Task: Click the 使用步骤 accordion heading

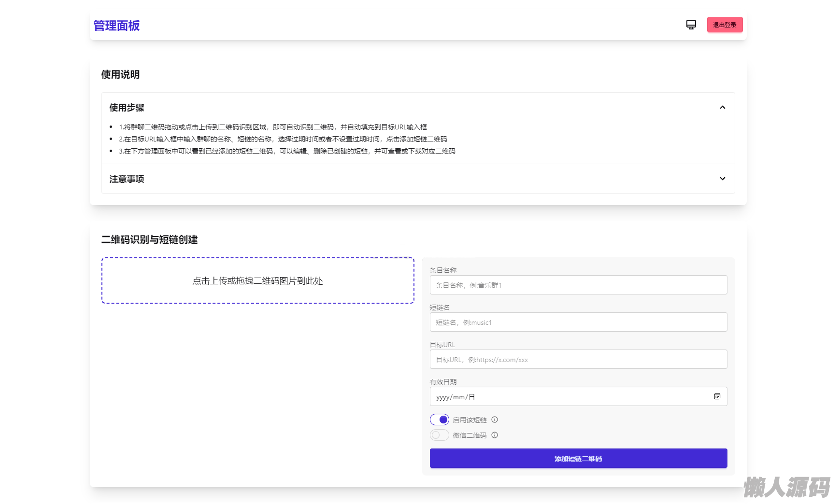Action: [x=127, y=108]
